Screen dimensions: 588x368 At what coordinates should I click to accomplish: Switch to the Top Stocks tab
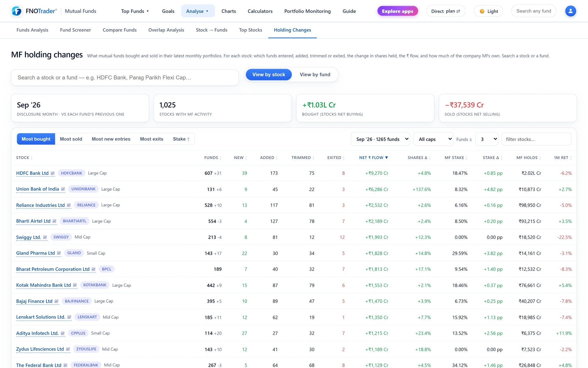coord(251,30)
